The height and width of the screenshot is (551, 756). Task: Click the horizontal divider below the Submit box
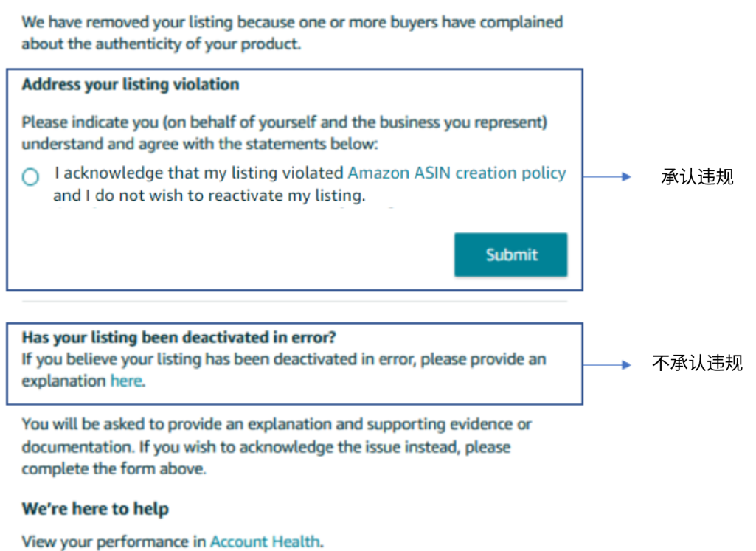[295, 302]
